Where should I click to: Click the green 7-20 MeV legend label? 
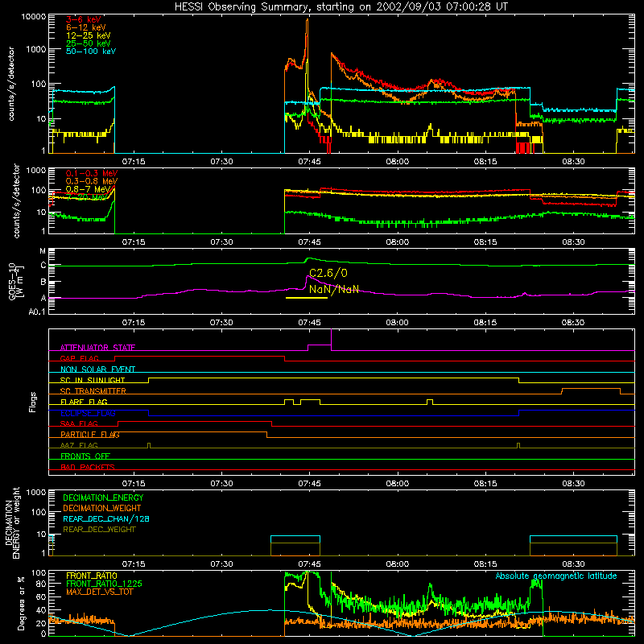coord(86,197)
